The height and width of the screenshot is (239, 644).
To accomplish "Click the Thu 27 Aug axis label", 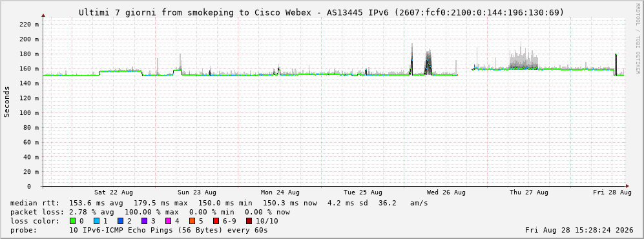I will [529, 192].
